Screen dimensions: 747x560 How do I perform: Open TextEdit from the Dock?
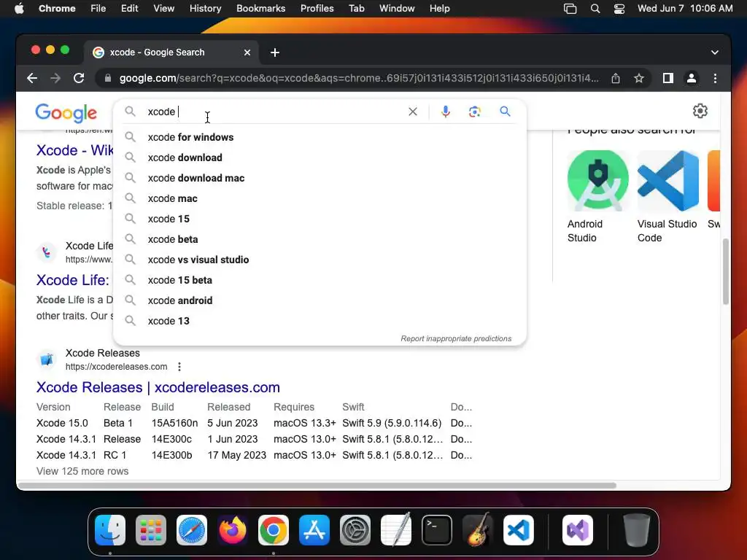coord(396,529)
